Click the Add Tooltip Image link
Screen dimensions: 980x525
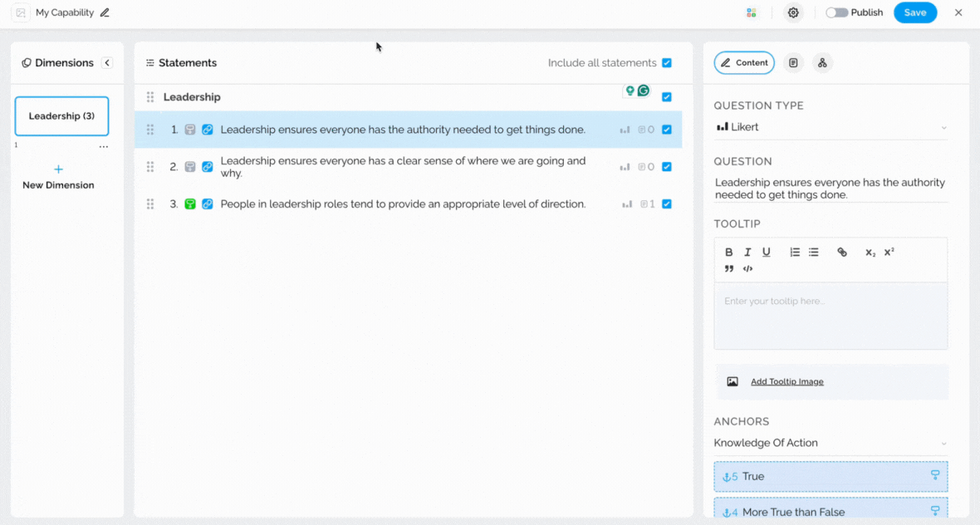tap(786, 381)
